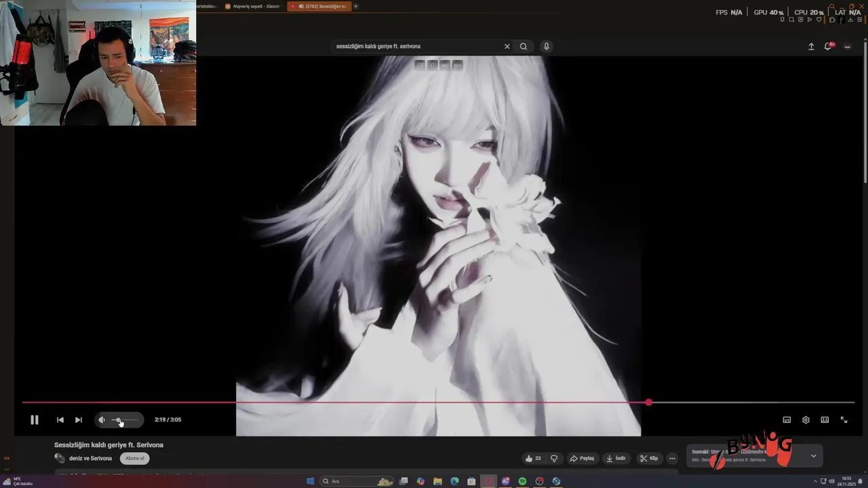The height and width of the screenshot is (488, 868).
Task: Open a new browser tab with plus
Action: click(355, 6)
